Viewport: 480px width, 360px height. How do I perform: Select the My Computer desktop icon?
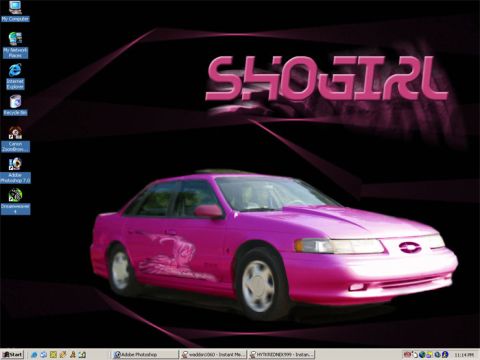15,11
